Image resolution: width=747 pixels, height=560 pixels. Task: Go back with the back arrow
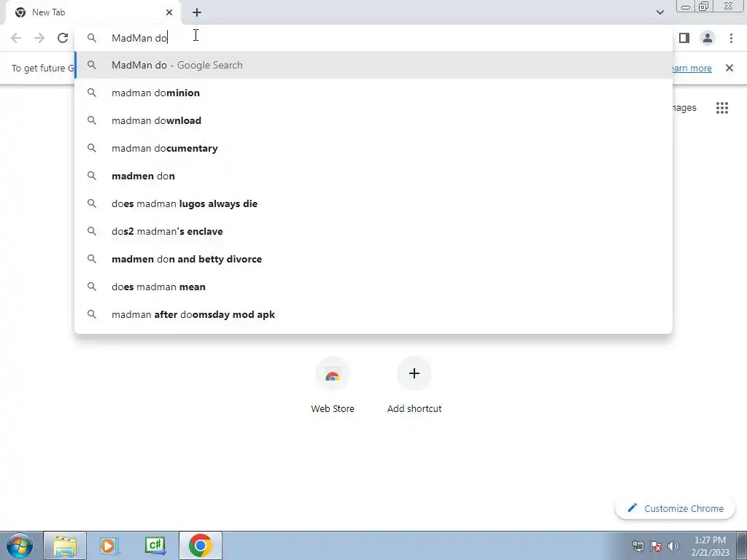coord(16,38)
